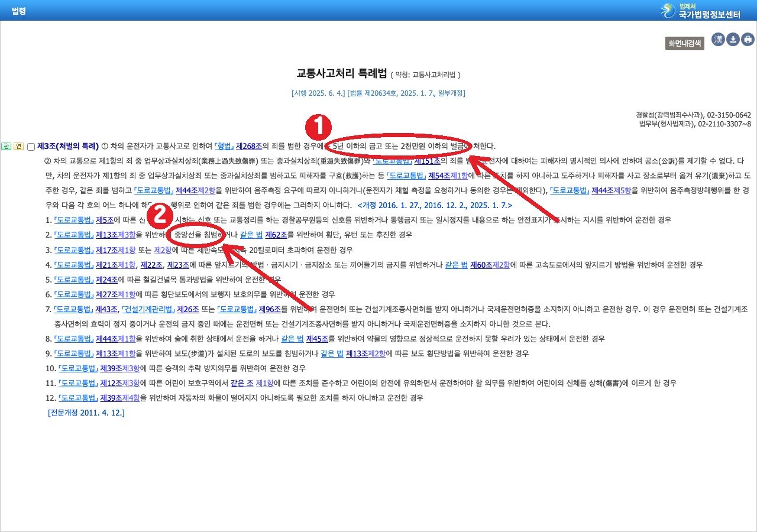Click the 제12조제3항 link in item 11

pos(119,383)
